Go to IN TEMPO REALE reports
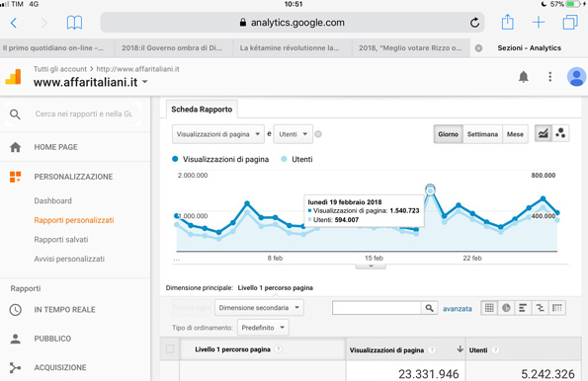Viewport: 588px width, 381px height. tap(64, 310)
